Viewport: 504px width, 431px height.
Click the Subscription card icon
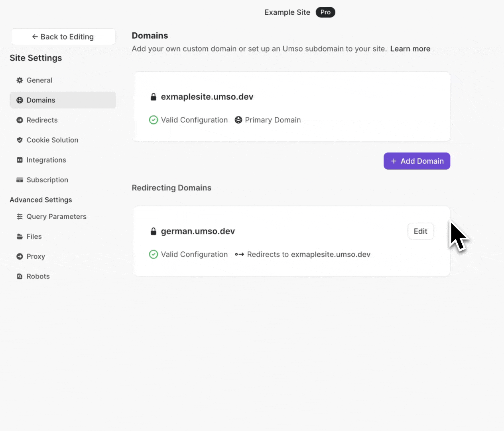[20, 180]
